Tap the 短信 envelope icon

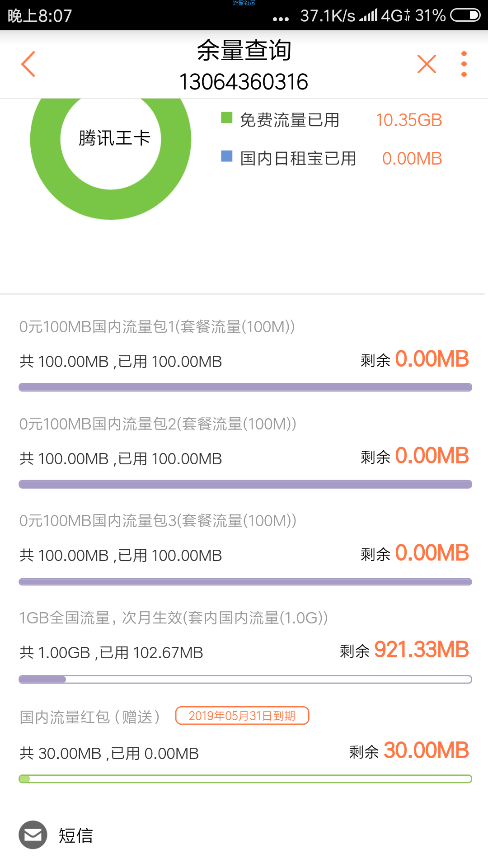point(33,835)
